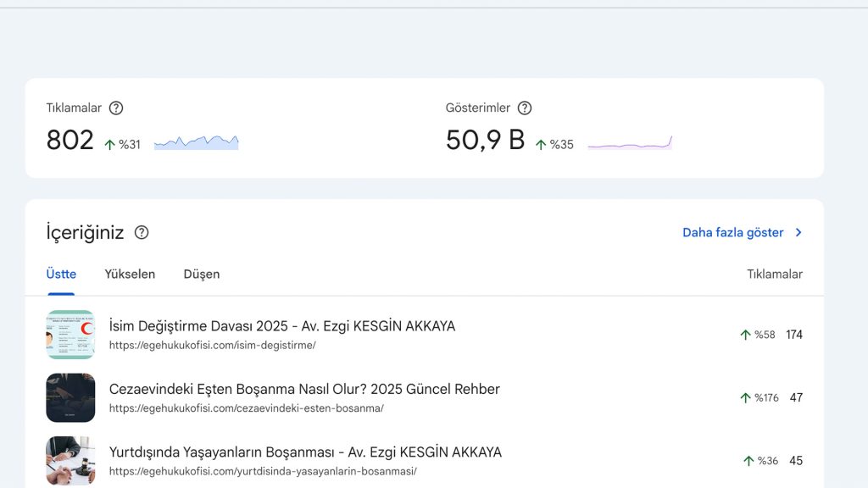
Task: Open Yurtdışında Yaşayanların Boşanması page title
Action: [305, 452]
